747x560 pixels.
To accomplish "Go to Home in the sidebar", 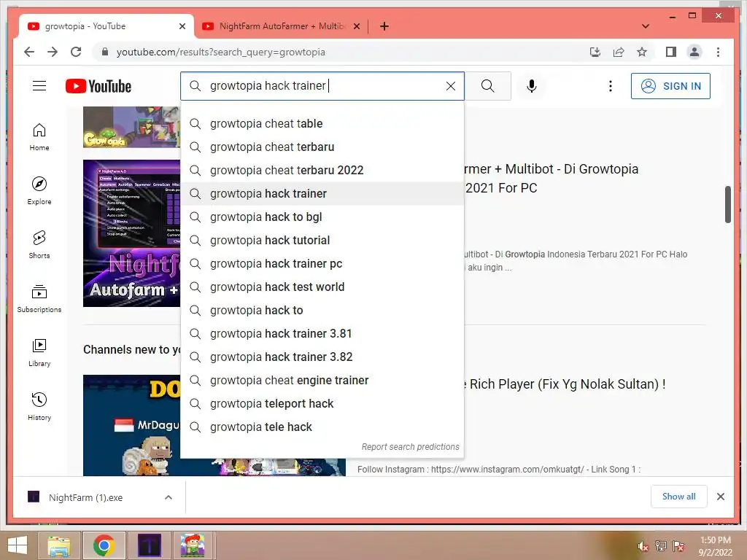I will point(39,137).
